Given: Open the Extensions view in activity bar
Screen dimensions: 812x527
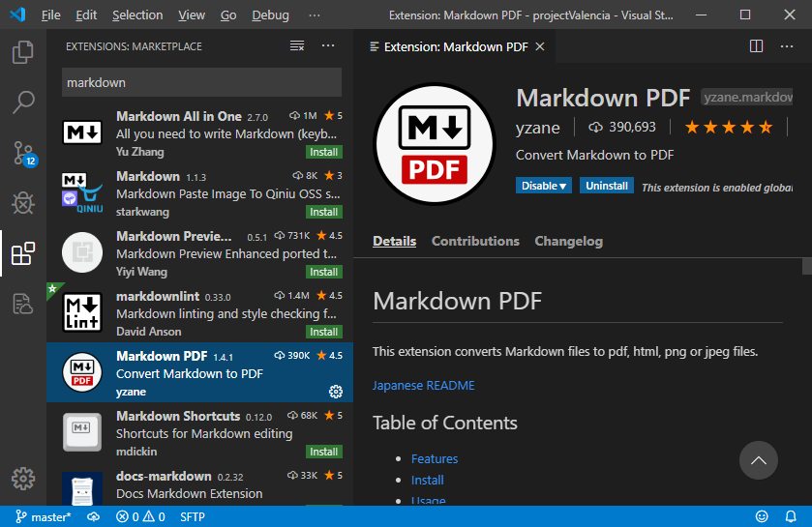Looking at the screenshot, I should coord(23,253).
